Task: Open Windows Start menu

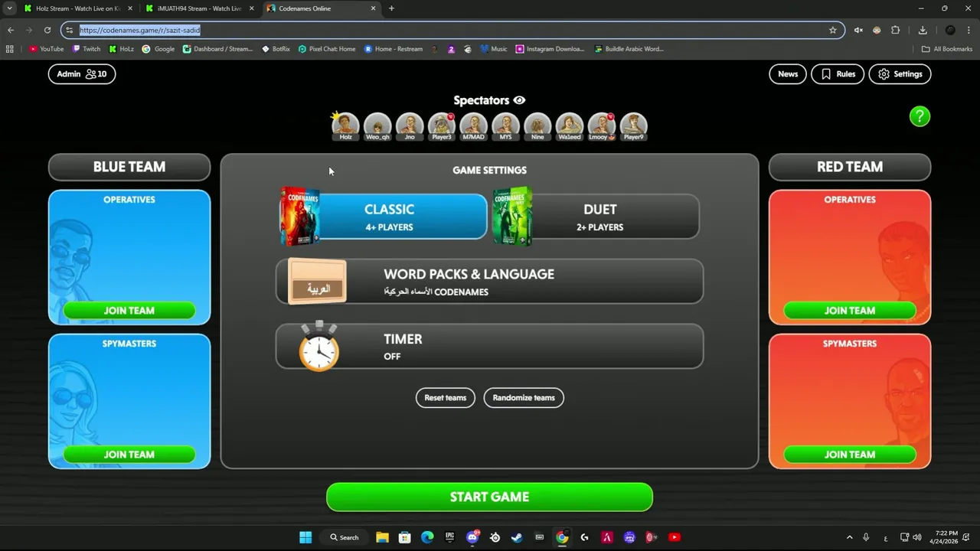Action: 305,537
